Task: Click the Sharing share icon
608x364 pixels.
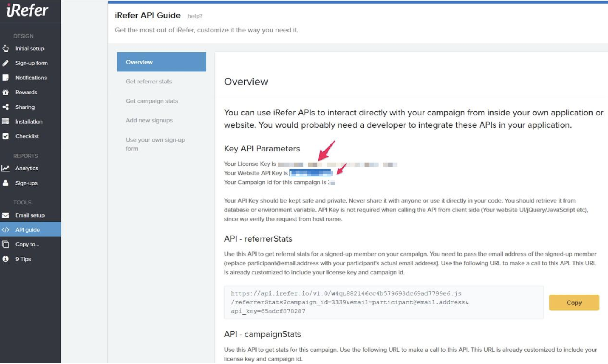Action: point(6,107)
